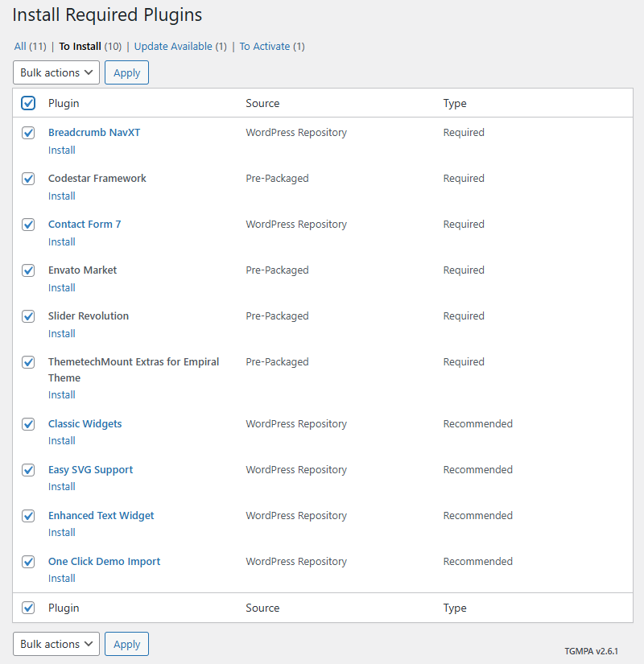This screenshot has width=644, height=664.
Task: Open the Enhanced Text Widget plugin link
Action: [101, 515]
